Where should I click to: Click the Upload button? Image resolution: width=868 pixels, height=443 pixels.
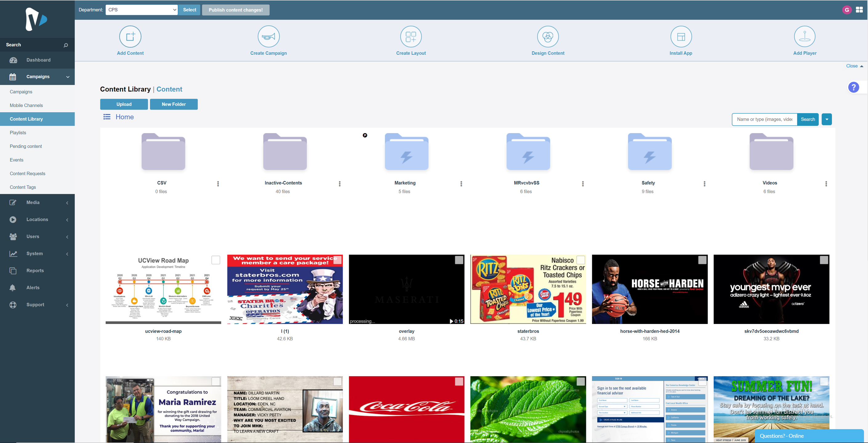[x=124, y=104]
